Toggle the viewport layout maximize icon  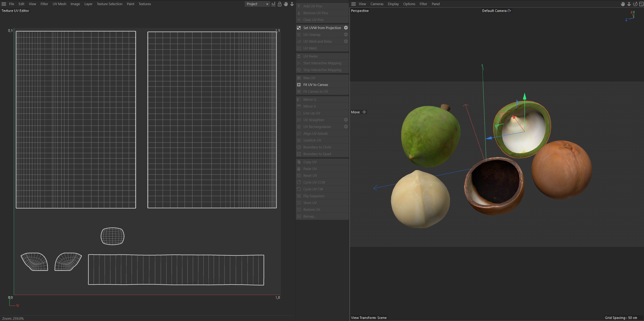pyautogui.click(x=641, y=4)
